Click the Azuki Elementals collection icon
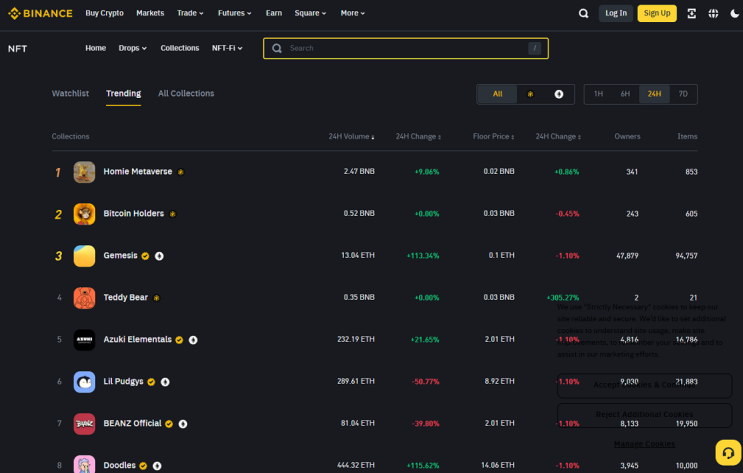 pos(84,339)
